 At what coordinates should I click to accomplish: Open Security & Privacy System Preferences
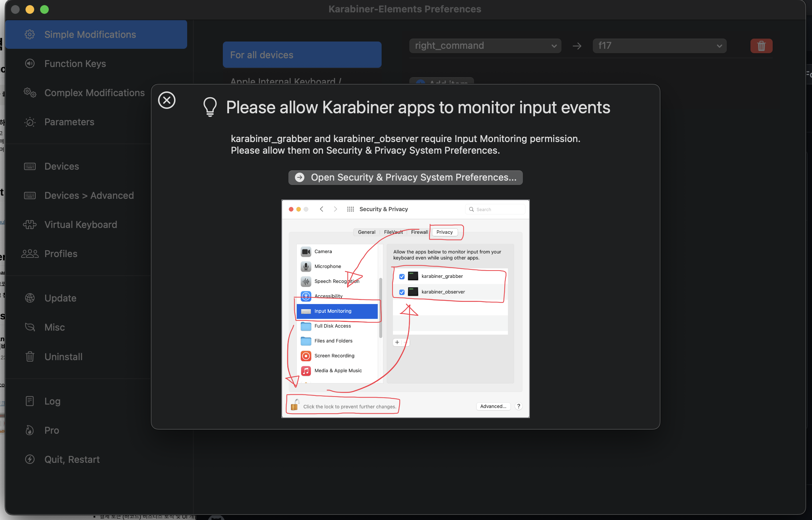405,177
